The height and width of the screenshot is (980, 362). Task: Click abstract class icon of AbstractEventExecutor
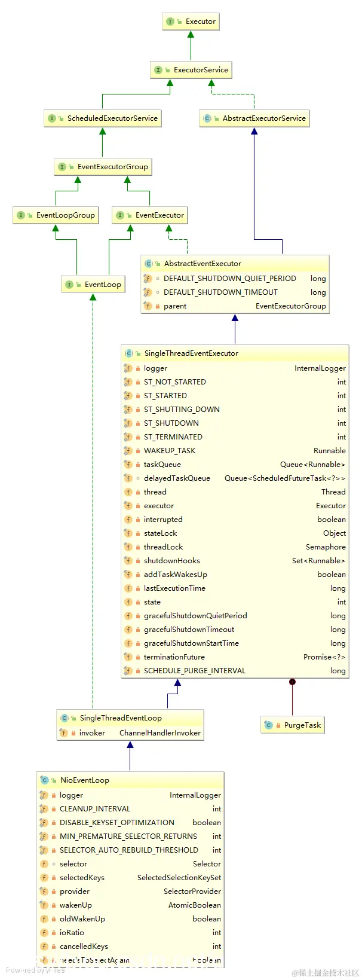coord(149,264)
